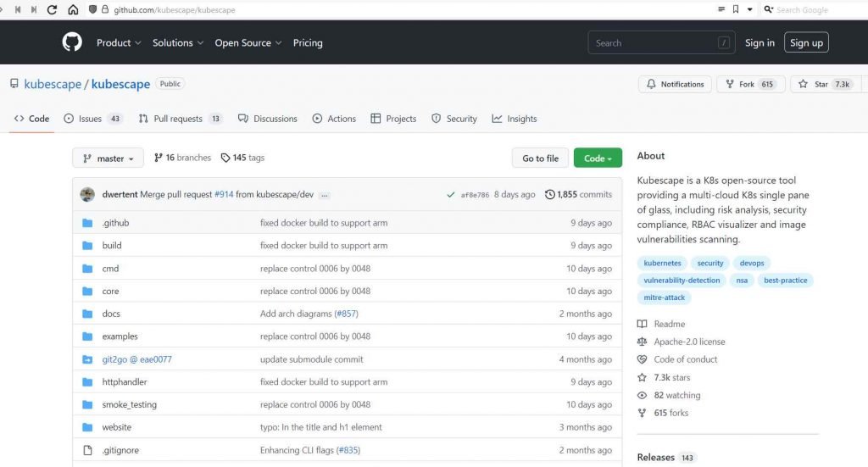
Task: Click the kubernetes topic tag
Action: (x=662, y=263)
